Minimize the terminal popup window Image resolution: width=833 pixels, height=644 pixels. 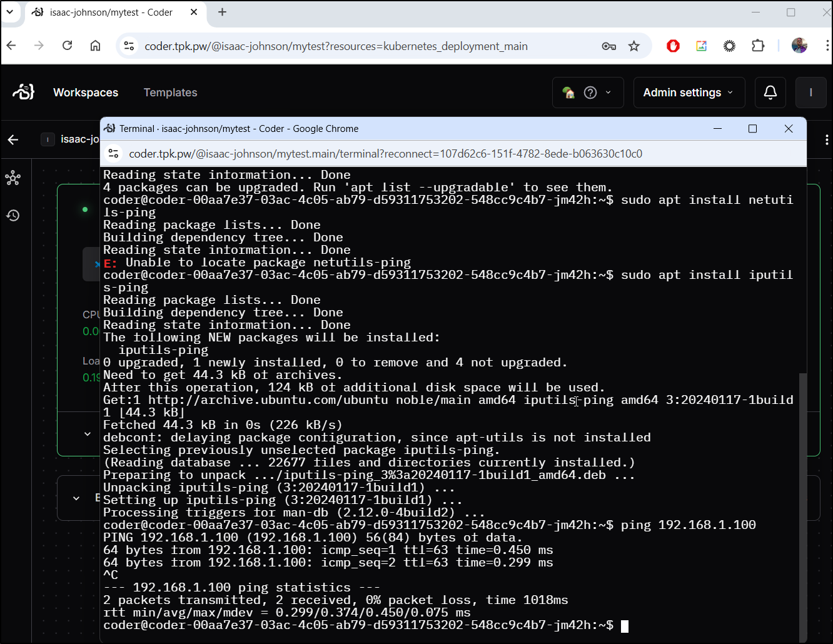(x=717, y=128)
